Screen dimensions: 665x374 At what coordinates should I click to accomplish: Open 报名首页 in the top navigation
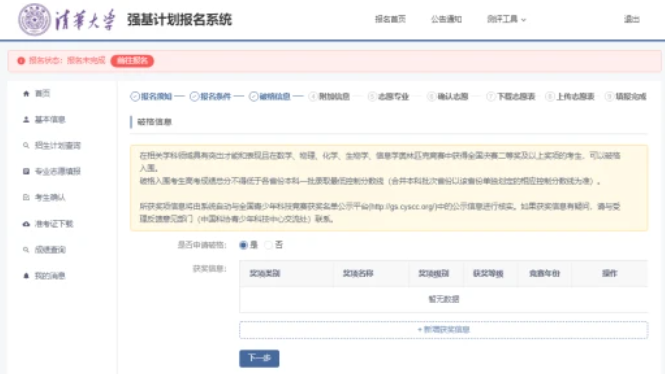point(390,19)
